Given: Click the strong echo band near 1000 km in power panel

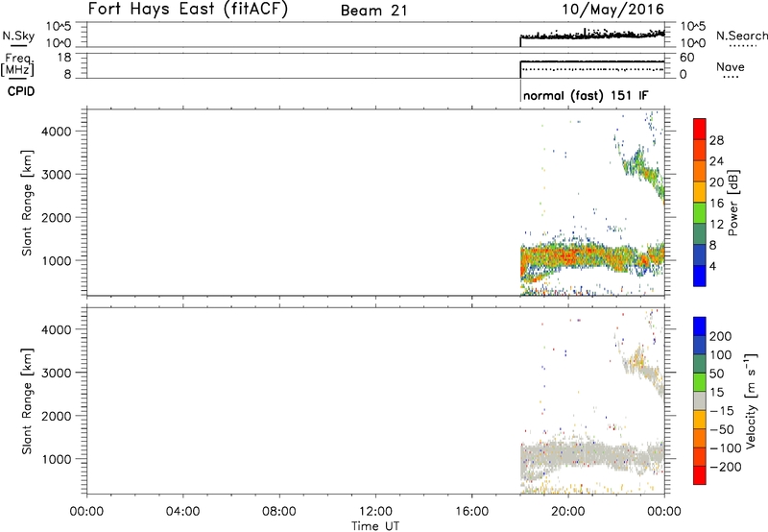Looking at the screenshot, I should 591,257.
